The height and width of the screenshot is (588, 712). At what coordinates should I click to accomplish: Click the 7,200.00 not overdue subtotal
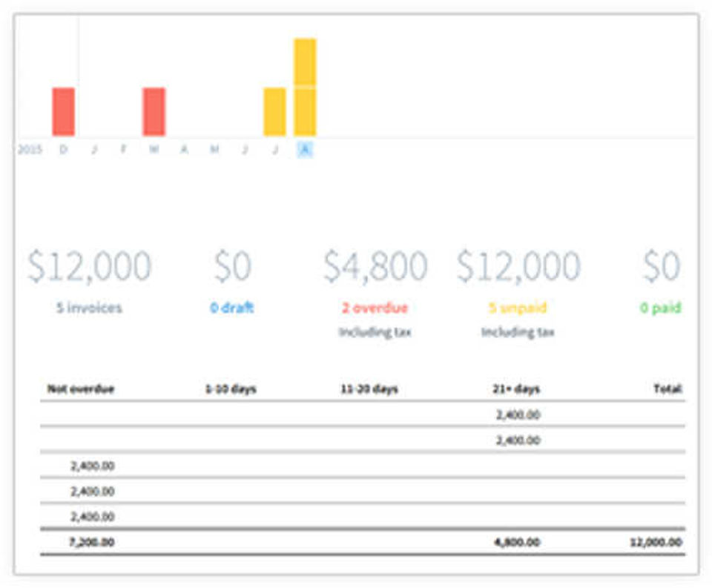(x=92, y=542)
